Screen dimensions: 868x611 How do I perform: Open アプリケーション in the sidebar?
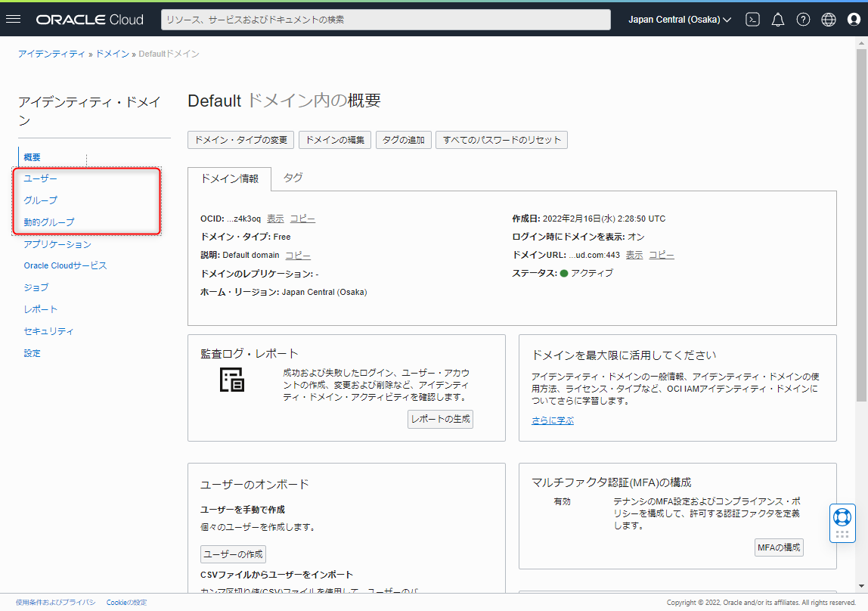point(57,244)
